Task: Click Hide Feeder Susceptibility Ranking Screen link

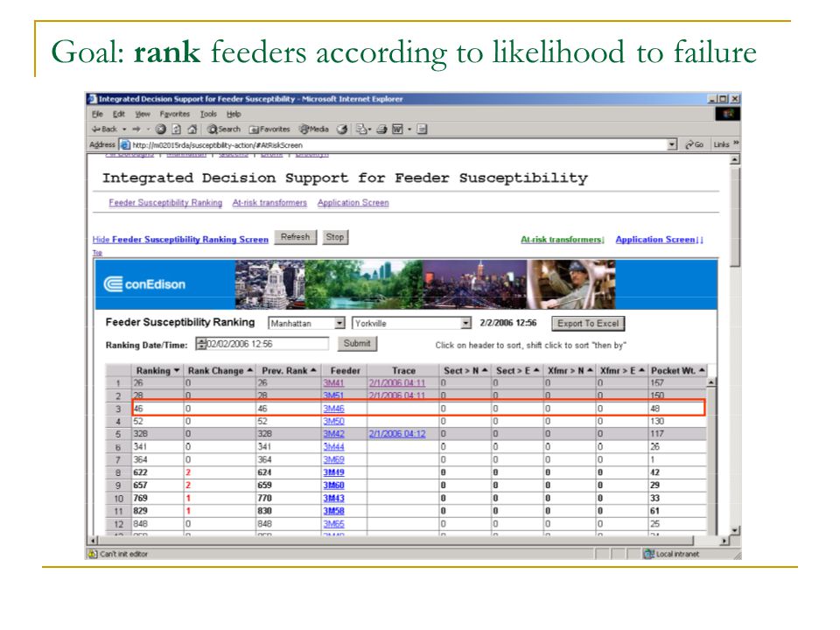Action: [180, 240]
